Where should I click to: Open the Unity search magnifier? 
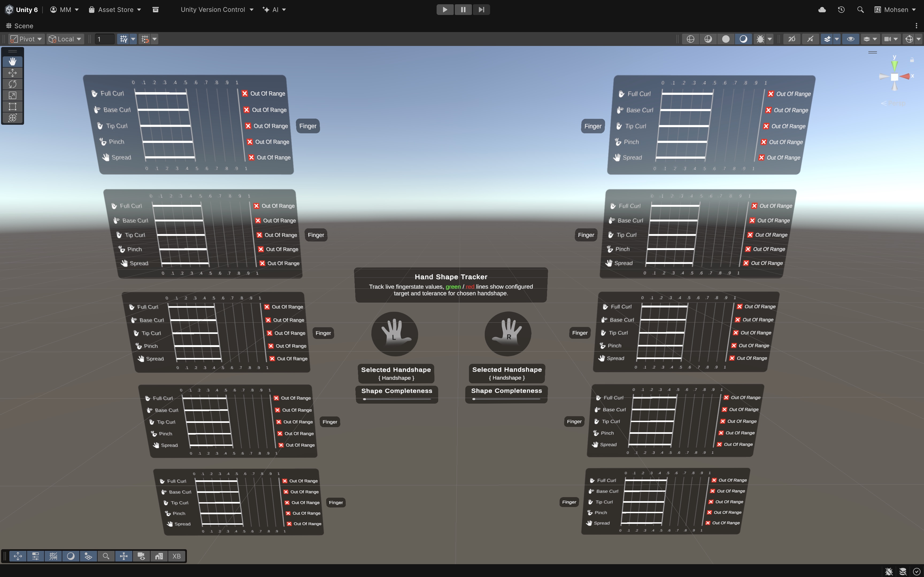pos(860,10)
